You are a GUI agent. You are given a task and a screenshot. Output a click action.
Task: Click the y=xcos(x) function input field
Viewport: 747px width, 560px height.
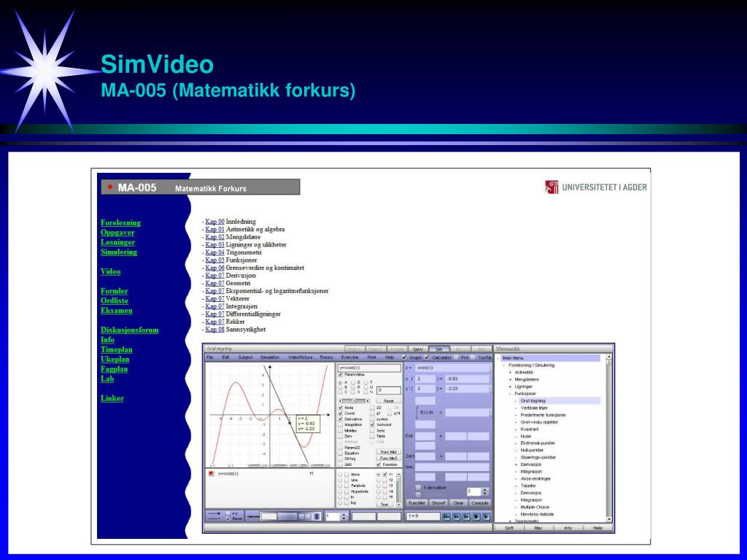click(369, 367)
